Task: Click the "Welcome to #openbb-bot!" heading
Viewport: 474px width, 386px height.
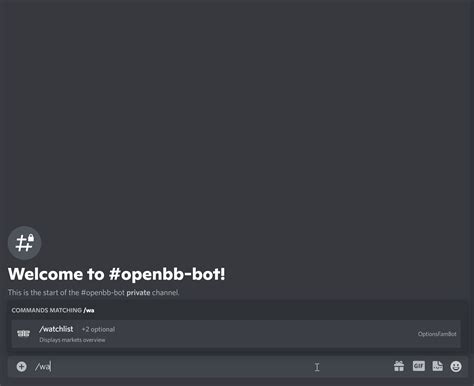Action: (117, 274)
